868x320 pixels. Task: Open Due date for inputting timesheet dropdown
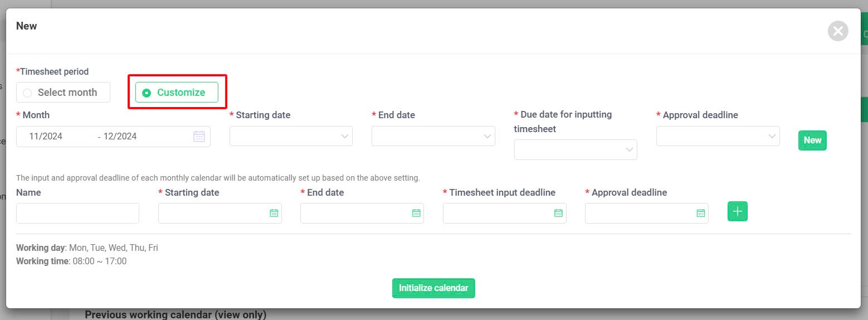(576, 149)
